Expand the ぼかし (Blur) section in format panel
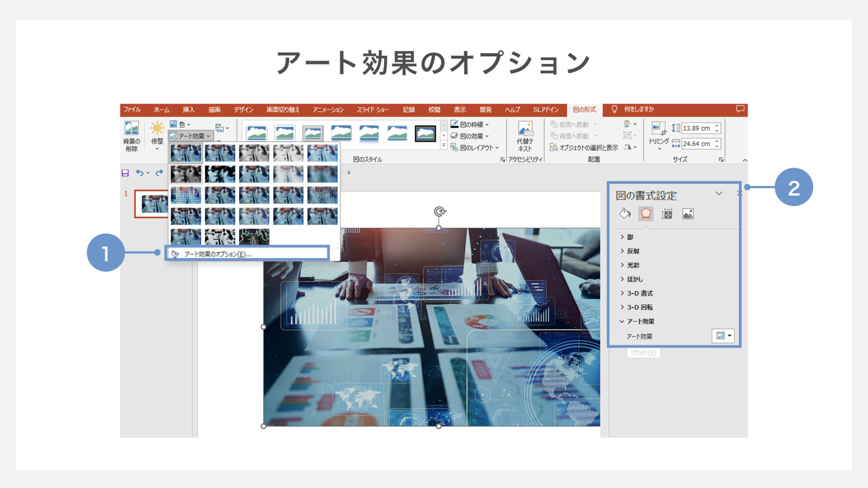This screenshot has height=488, width=868. click(x=635, y=279)
